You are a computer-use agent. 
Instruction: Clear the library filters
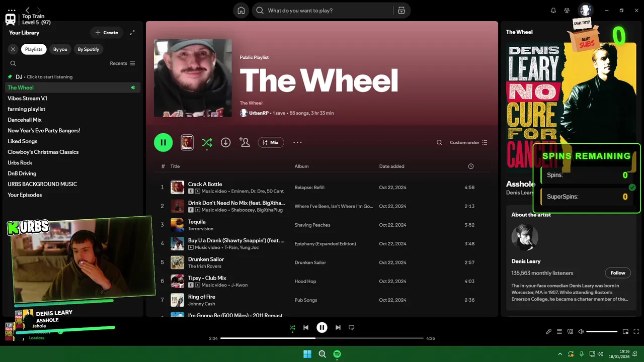pos(13,49)
